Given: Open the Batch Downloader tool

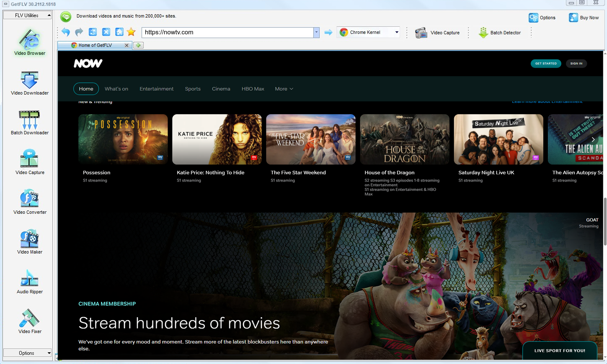Looking at the screenshot, I should click(30, 122).
